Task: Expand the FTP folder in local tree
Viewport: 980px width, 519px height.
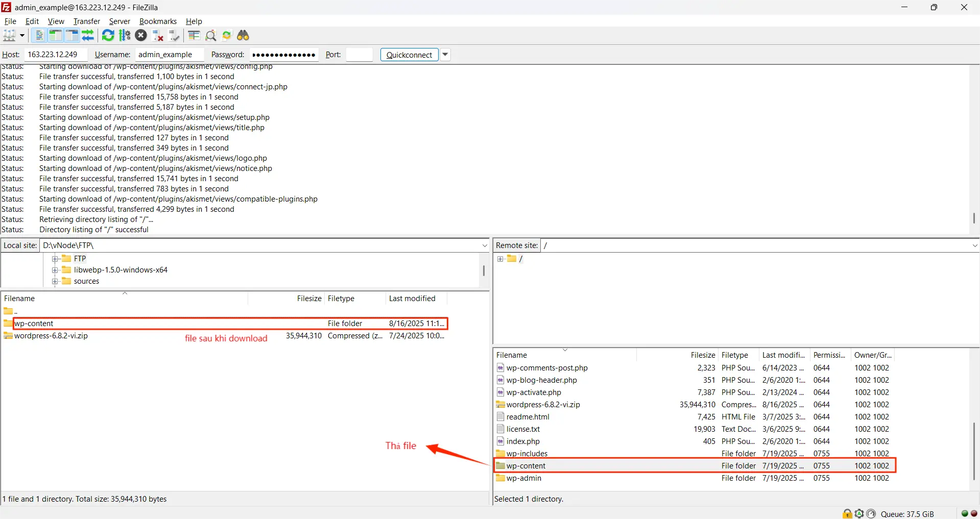Action: pos(55,259)
